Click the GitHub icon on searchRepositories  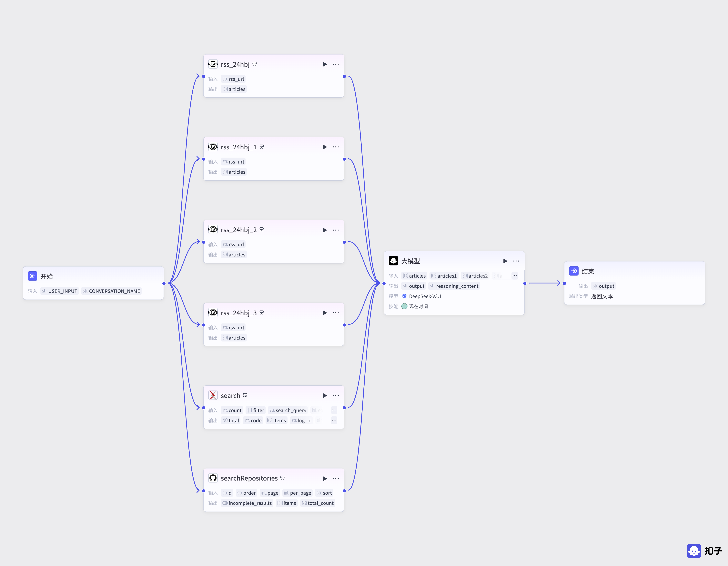(213, 478)
